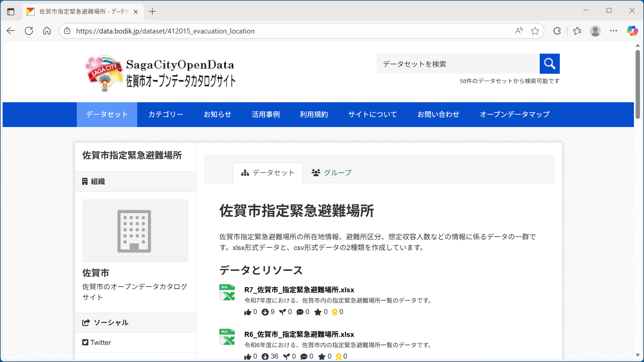Viewport: 644px width, 362px height.
Task: Click star icon under R7 file
Action: click(318, 312)
